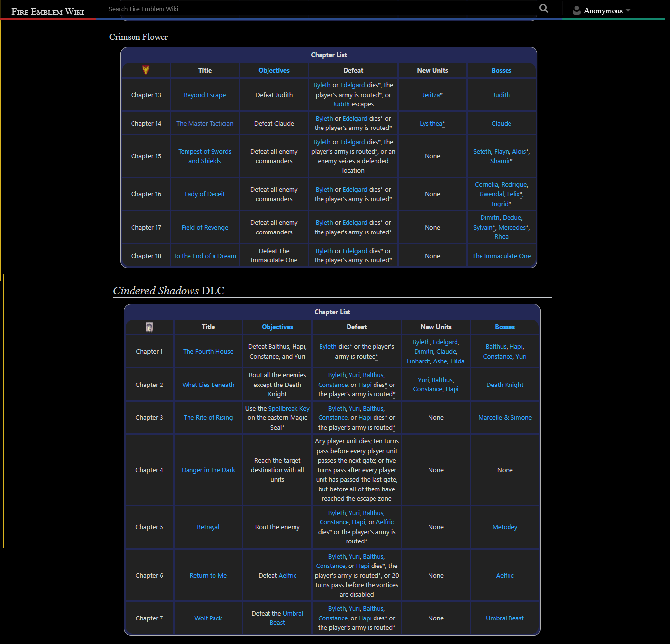Click the Death Knight boss link

tap(505, 385)
